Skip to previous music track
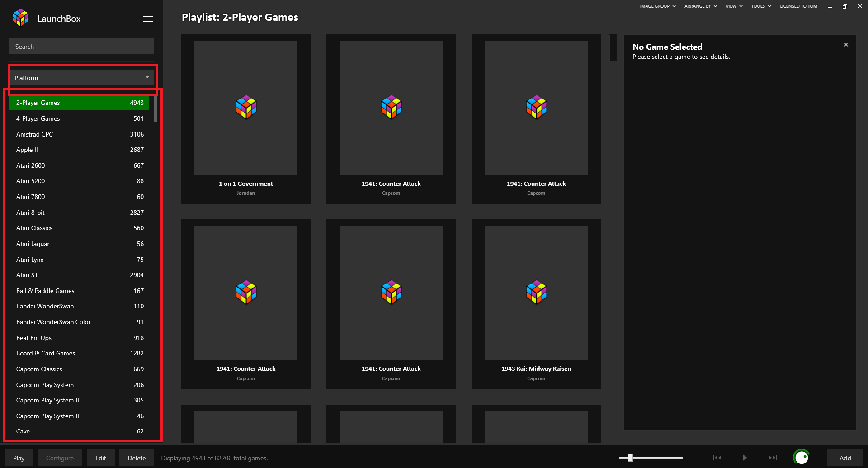868x468 pixels. [x=717, y=458]
